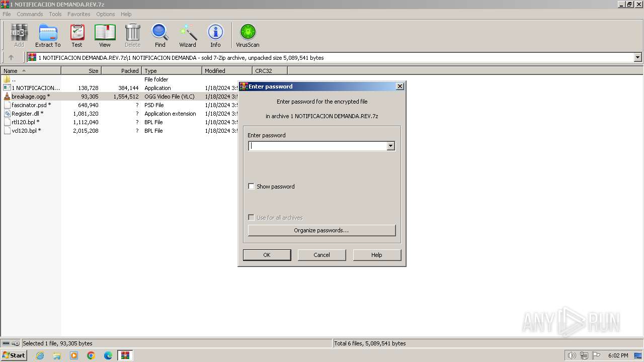Click the Extract To toolbar icon
Viewport: 644px width, 362px height.
point(48,35)
